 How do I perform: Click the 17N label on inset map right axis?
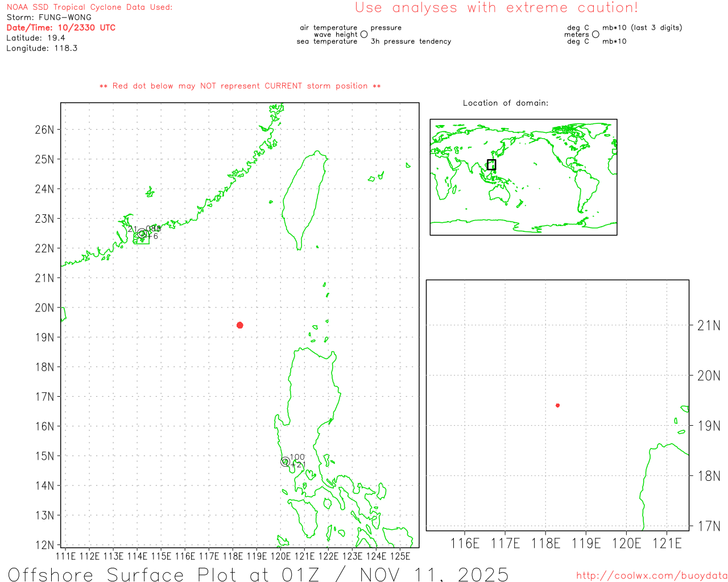(x=709, y=526)
